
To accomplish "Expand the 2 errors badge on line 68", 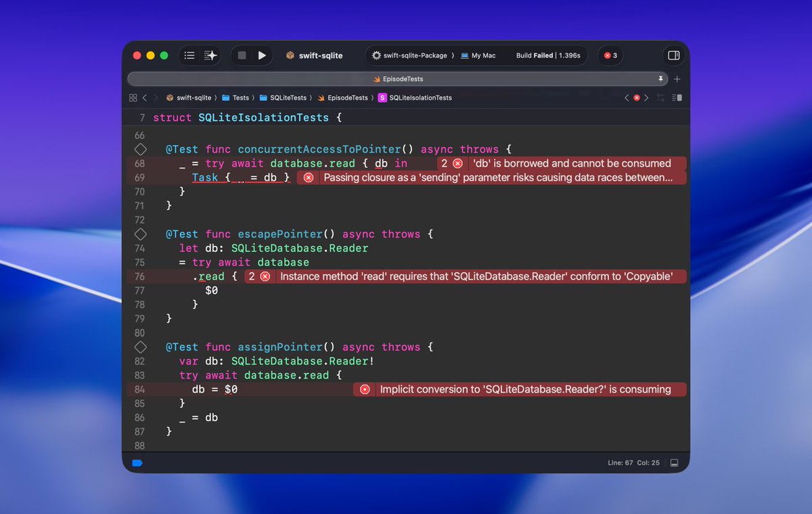I will [452, 163].
